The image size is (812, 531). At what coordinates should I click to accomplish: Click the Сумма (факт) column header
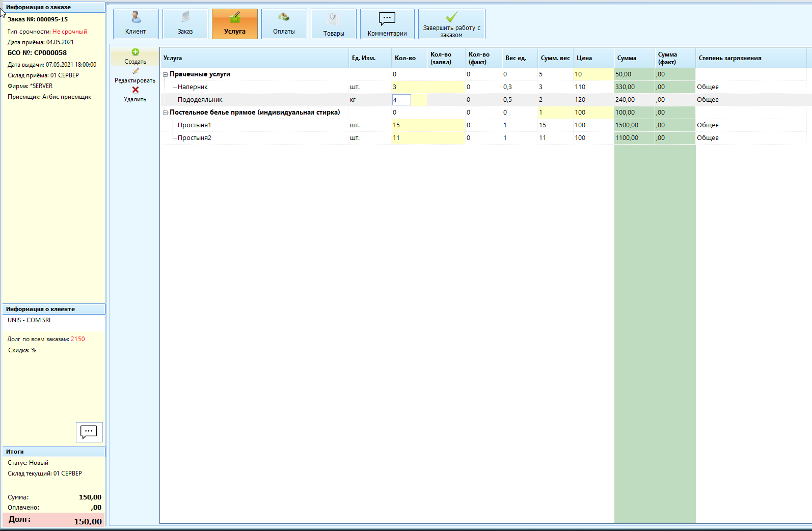[675, 58]
